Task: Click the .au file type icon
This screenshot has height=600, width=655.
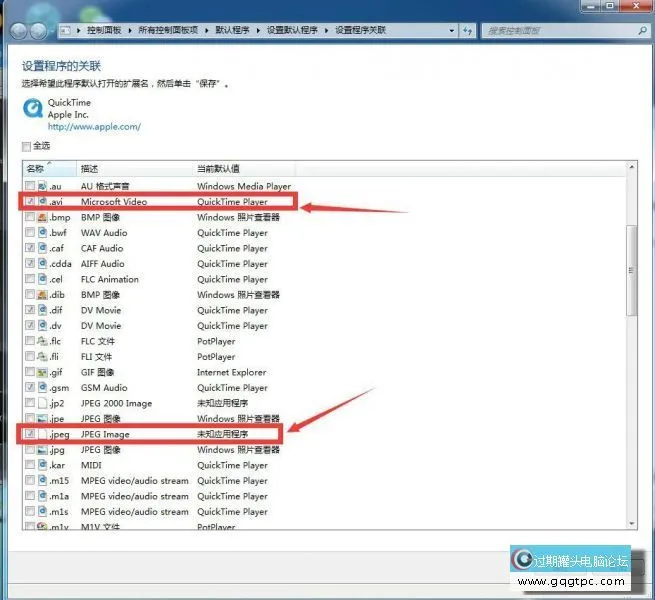Action: click(x=42, y=186)
